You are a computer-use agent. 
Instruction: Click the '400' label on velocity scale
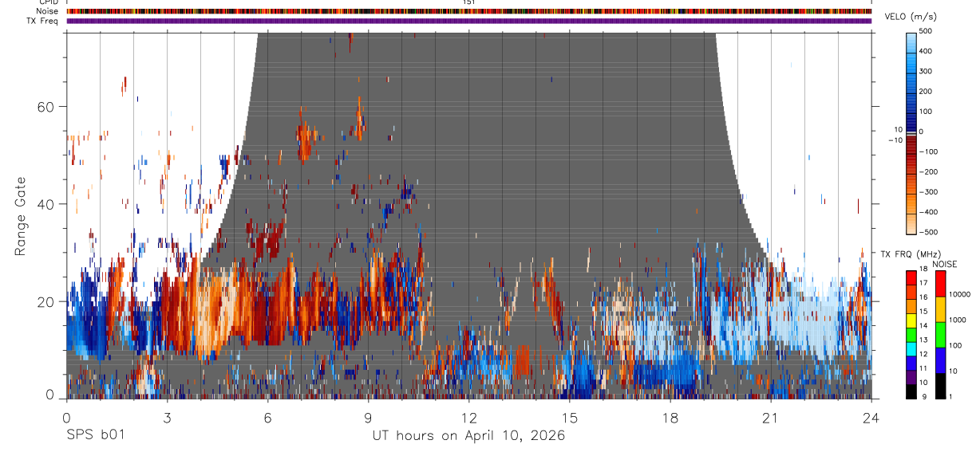pos(926,51)
